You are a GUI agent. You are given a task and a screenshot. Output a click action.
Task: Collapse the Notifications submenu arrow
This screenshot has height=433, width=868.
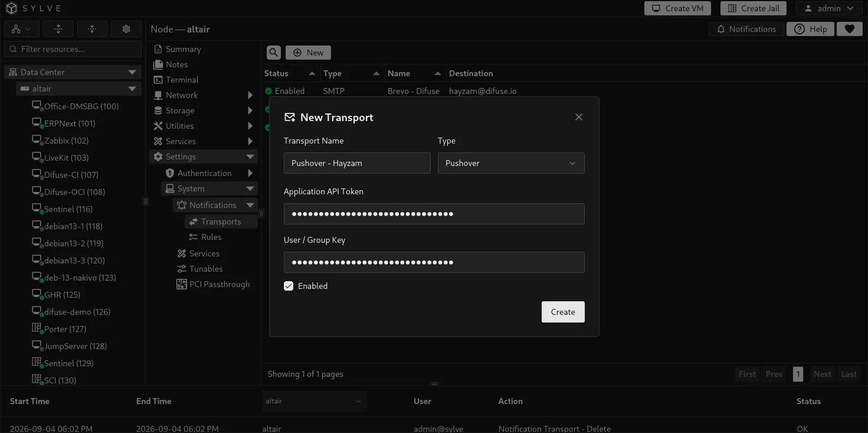[250, 205]
